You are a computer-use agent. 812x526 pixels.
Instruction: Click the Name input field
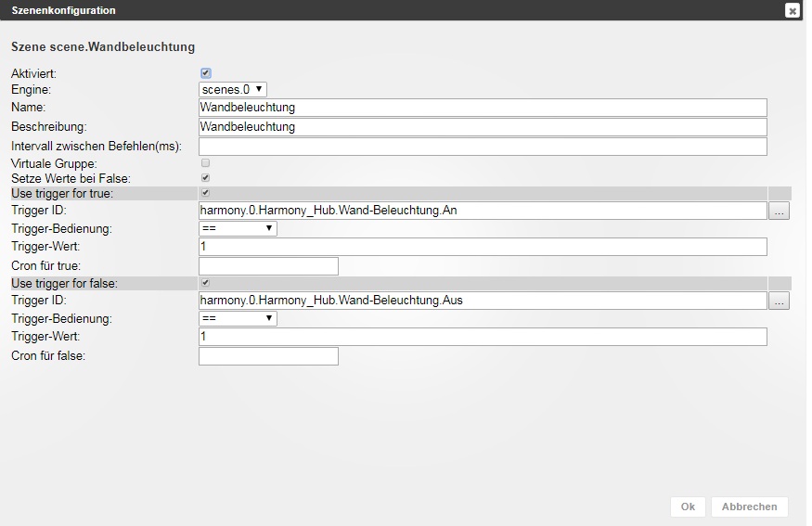[483, 108]
